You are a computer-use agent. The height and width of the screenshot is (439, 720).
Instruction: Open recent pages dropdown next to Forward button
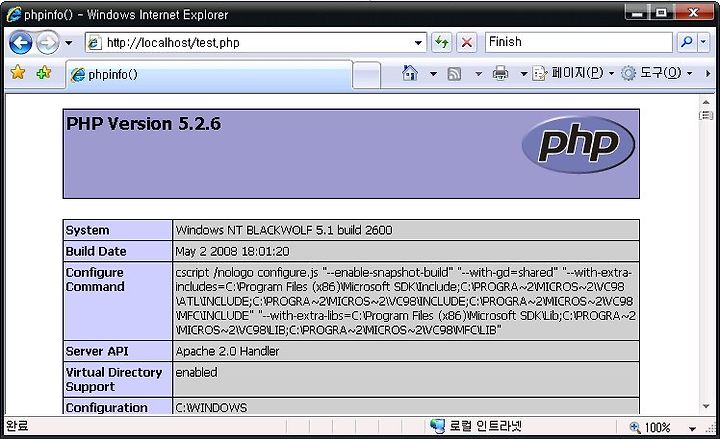69,43
